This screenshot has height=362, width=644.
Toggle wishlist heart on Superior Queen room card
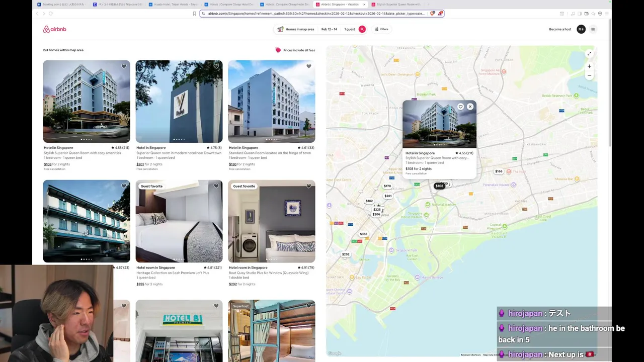coord(216,66)
